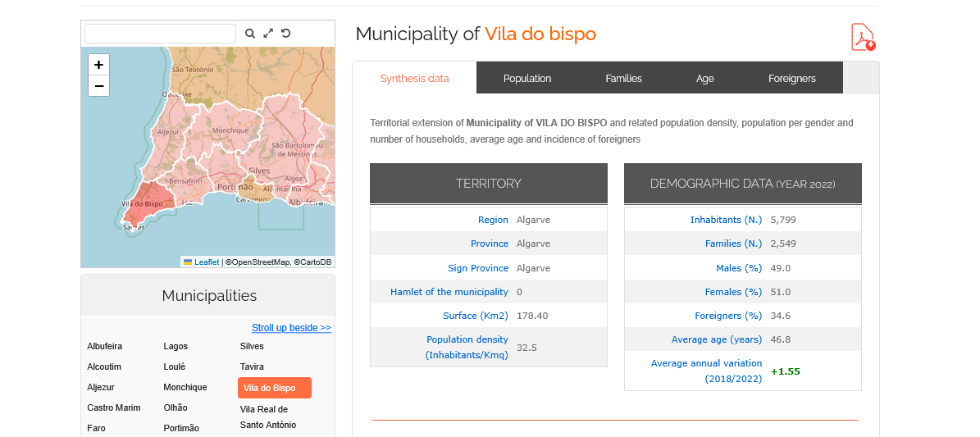The image size is (980, 437).
Task: Download the PDF report
Action: point(863,37)
